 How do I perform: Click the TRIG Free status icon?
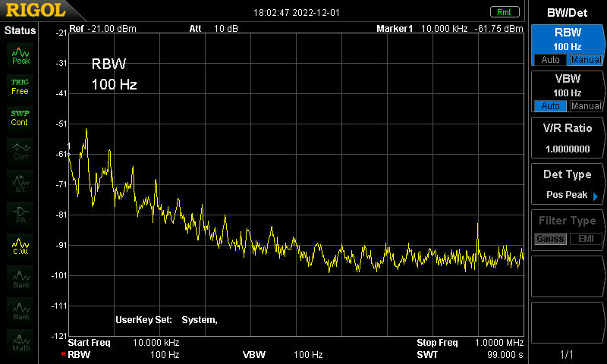pyautogui.click(x=20, y=86)
